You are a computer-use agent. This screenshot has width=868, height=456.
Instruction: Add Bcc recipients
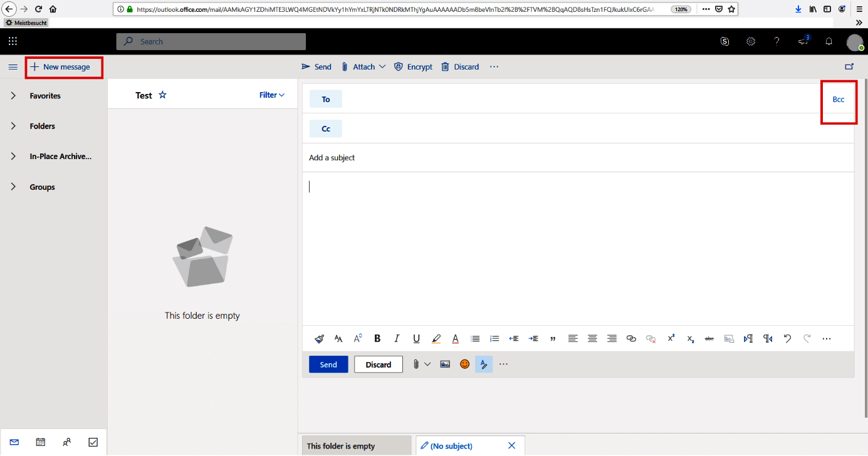[839, 99]
